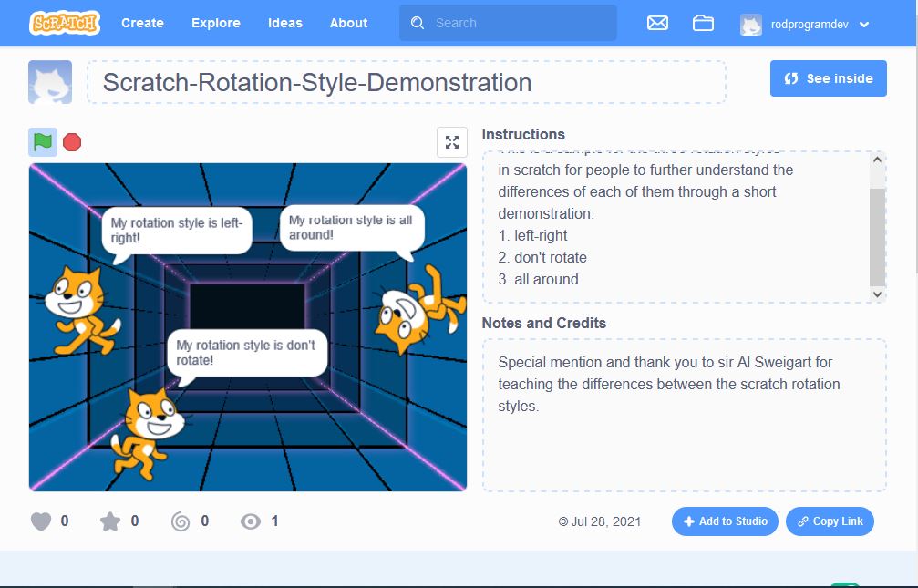This screenshot has height=588, width=918.
Task: Click Instructions scrollbar up arrow
Action: tap(877, 160)
